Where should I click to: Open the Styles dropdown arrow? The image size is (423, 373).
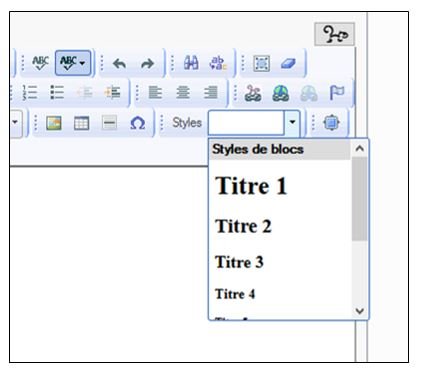[292, 122]
